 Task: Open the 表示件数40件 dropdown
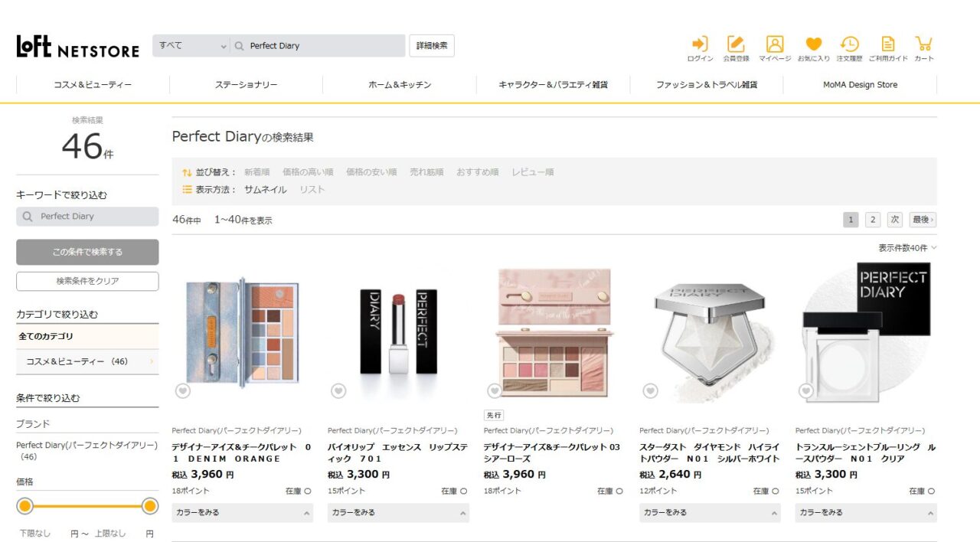[907, 248]
